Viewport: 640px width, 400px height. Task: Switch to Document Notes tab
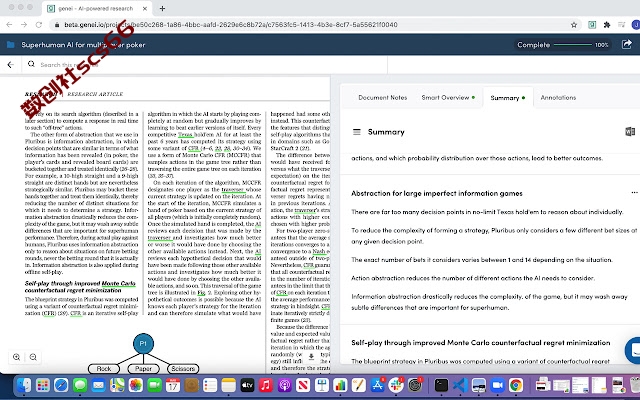point(382,98)
